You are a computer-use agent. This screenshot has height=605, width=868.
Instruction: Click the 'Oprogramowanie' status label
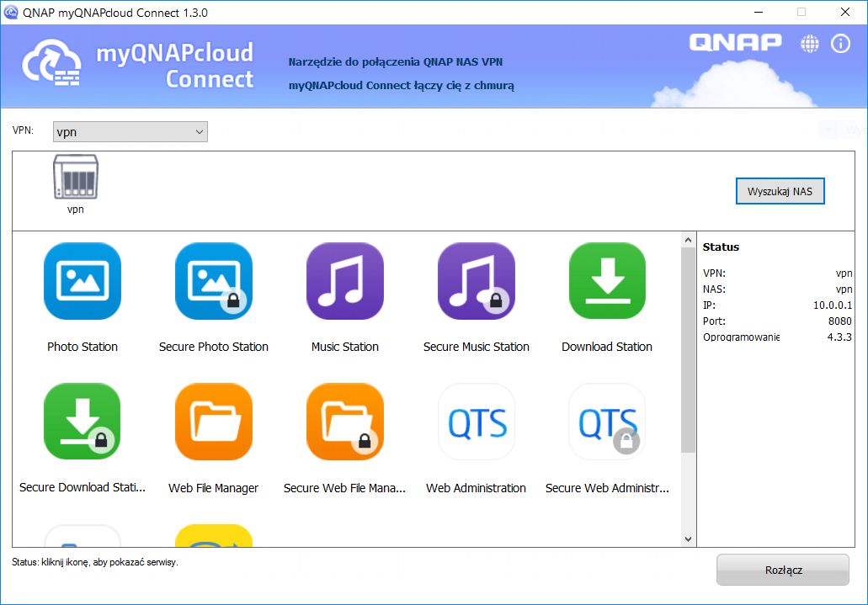tap(741, 337)
